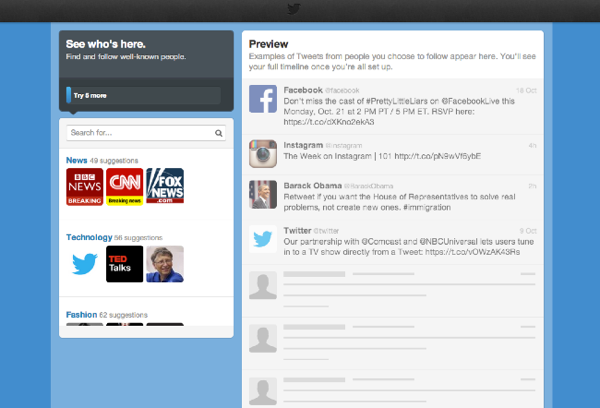This screenshot has width=600, height=408.
Task: Click the Barack Obama name in tweet
Action: 313,186
